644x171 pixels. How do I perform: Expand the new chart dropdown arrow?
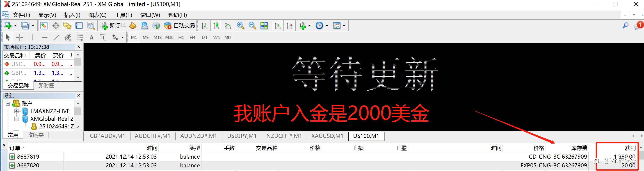[15, 26]
